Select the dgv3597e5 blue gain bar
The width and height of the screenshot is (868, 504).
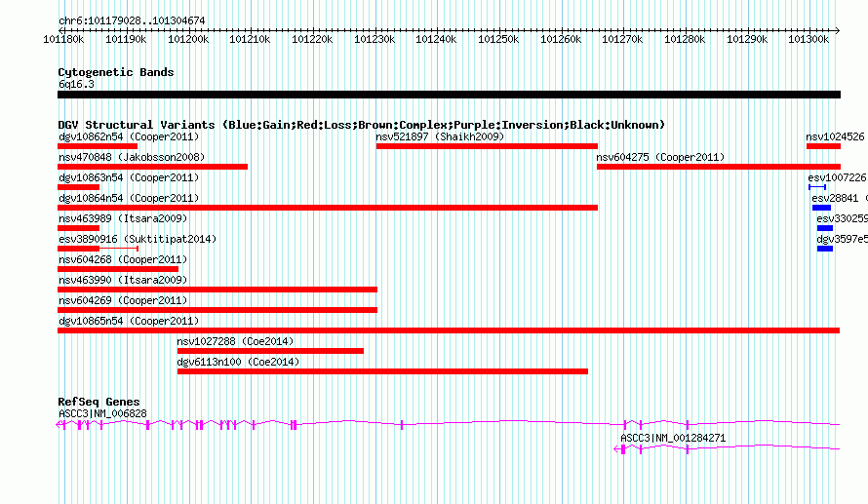825,249
